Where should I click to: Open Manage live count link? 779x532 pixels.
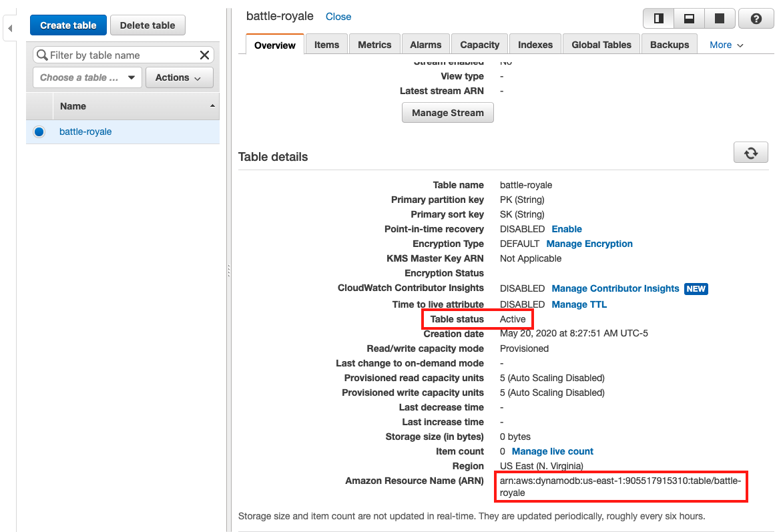553,451
